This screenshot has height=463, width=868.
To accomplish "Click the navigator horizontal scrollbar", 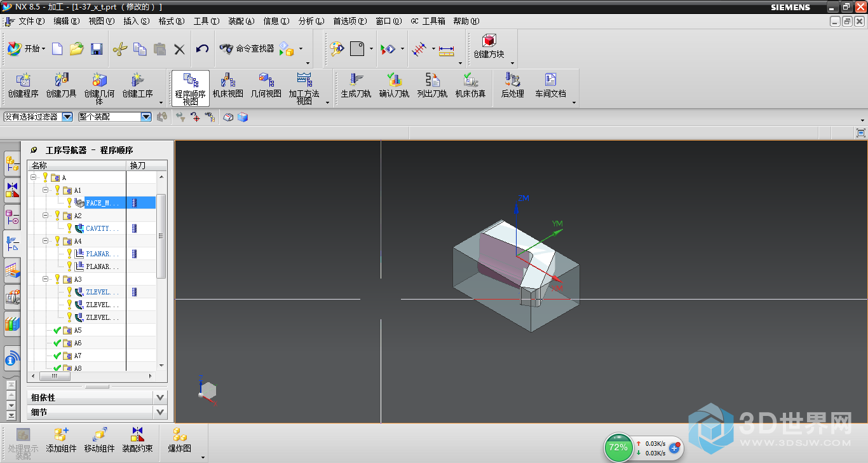I will 55,376.
